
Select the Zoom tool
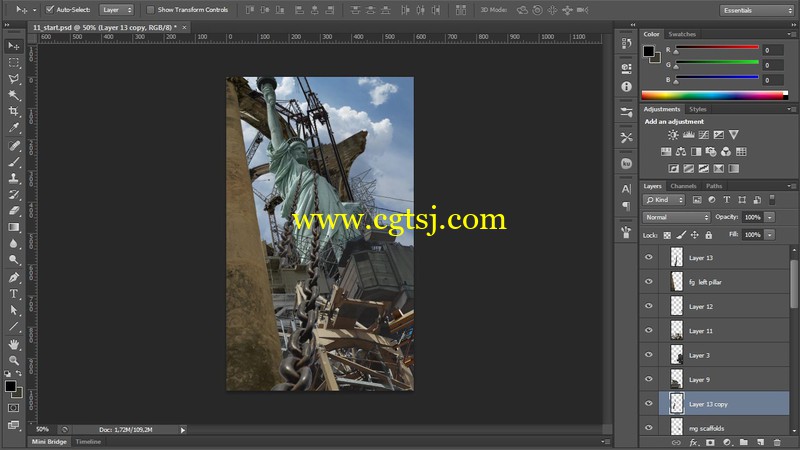[x=14, y=361]
